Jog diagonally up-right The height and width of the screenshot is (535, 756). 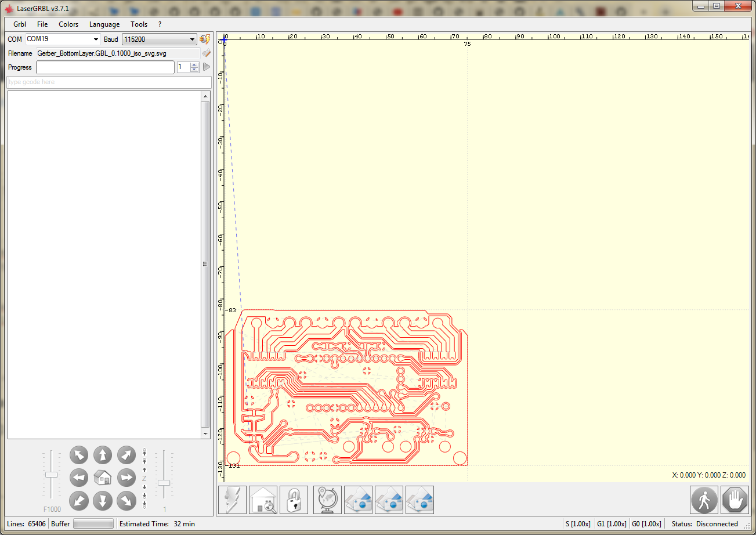pyautogui.click(x=126, y=455)
